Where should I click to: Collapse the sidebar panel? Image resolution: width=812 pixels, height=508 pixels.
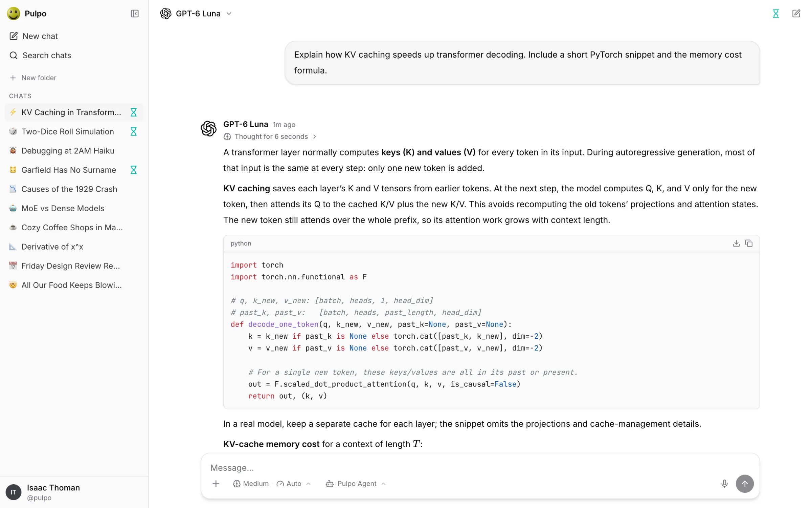click(135, 14)
